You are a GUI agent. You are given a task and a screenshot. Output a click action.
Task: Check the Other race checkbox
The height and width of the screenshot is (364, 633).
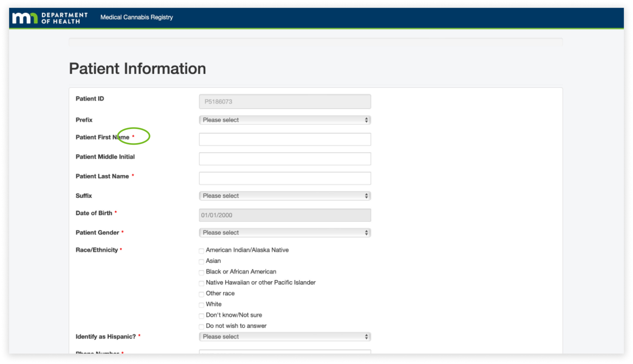201,295
